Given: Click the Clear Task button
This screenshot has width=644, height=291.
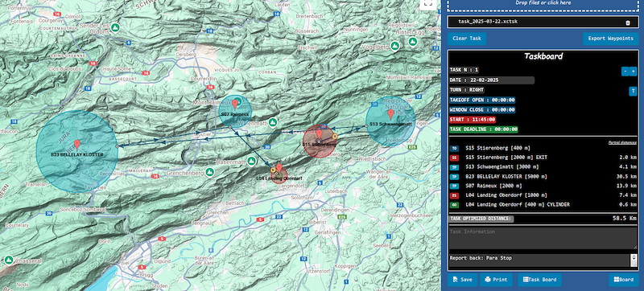Looking at the screenshot, I should coord(467,39).
